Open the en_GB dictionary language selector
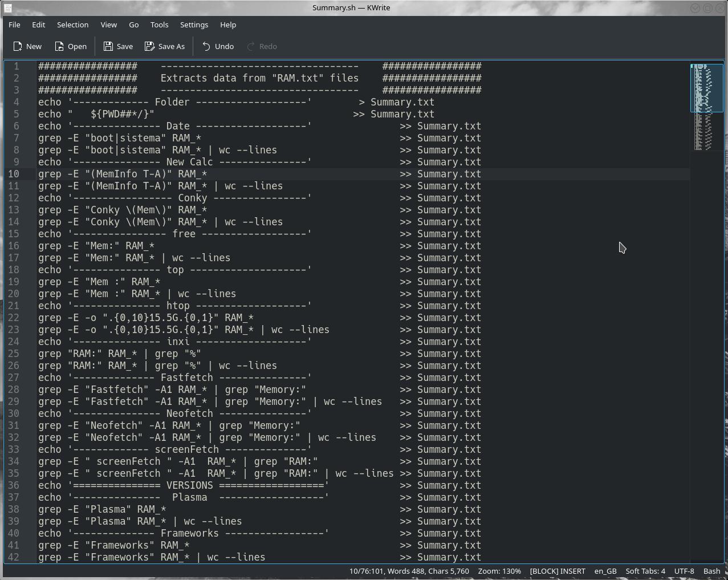 click(605, 571)
